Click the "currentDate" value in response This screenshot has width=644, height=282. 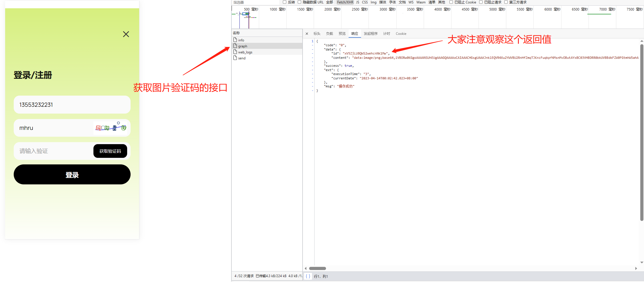coord(389,78)
